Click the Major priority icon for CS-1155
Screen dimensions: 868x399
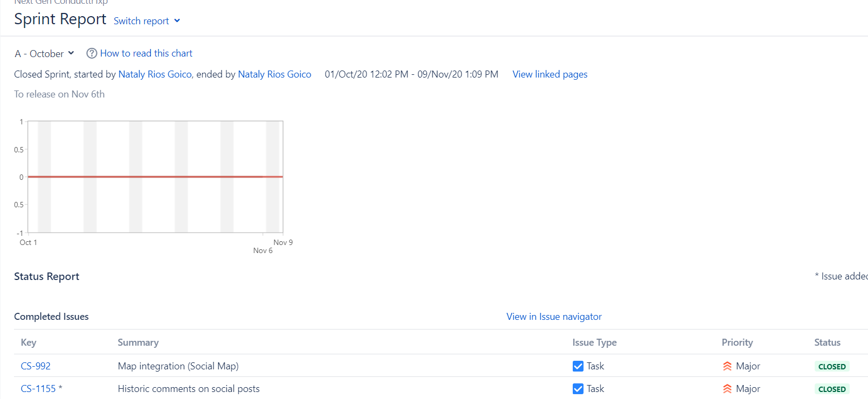[x=727, y=389]
